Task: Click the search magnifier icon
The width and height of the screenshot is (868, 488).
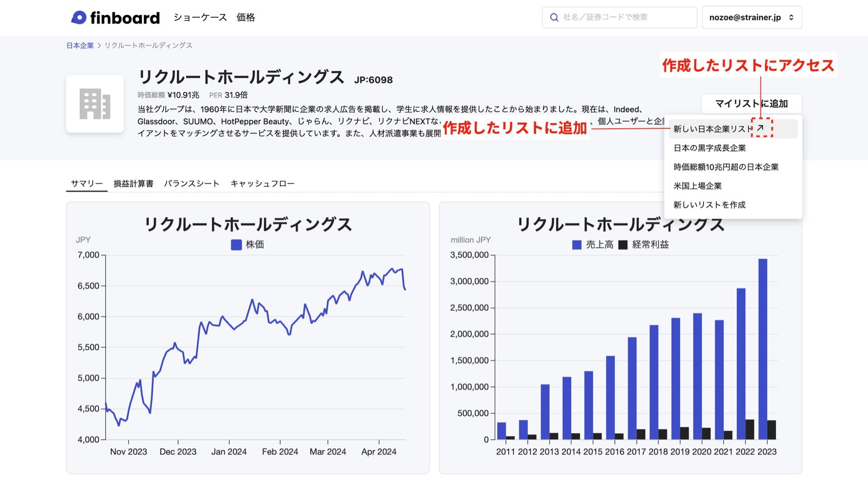Action: tap(554, 18)
